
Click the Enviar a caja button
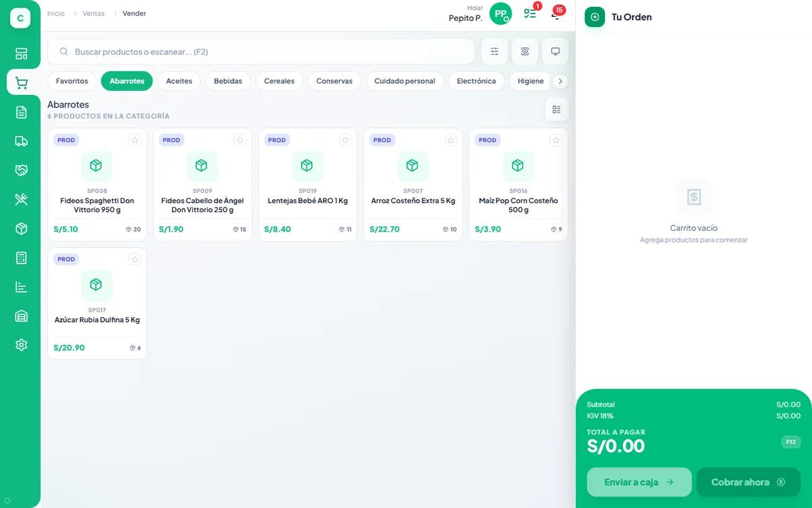click(x=639, y=482)
